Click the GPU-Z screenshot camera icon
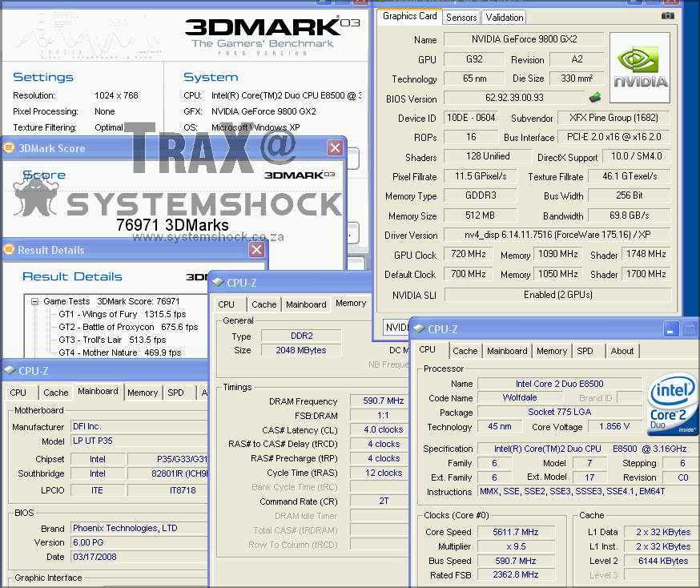Screen dimensions: 700x588 668,16
